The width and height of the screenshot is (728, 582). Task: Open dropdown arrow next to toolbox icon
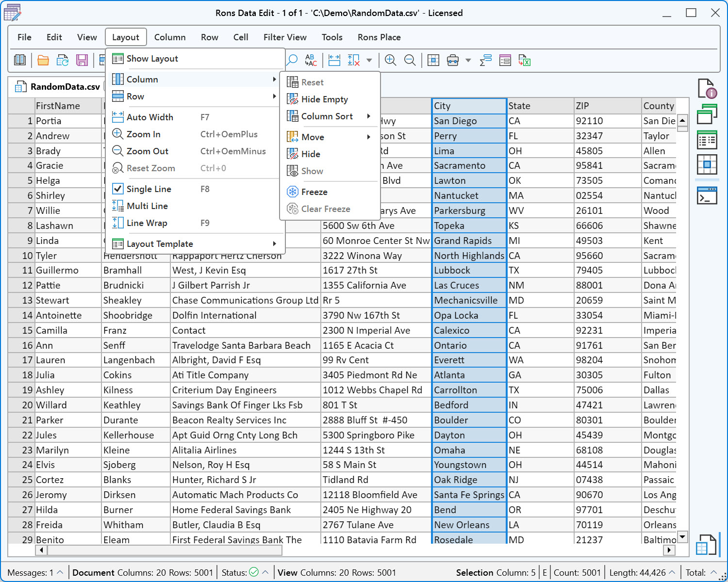tap(468, 60)
